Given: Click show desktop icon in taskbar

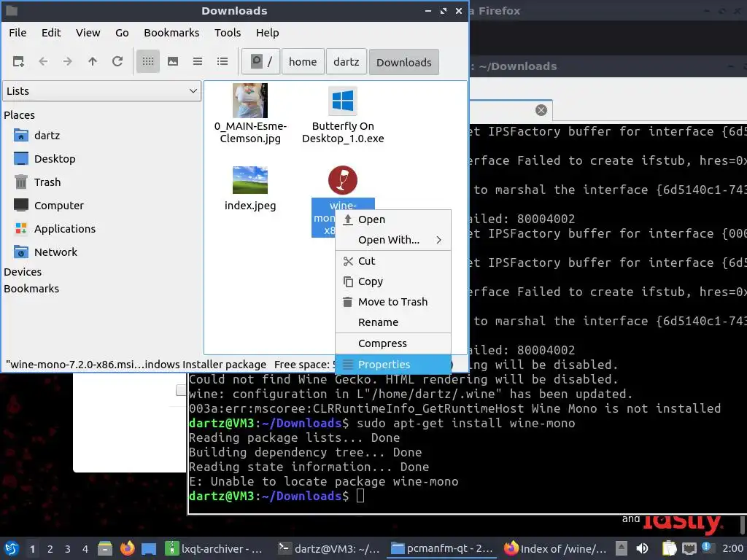Looking at the screenshot, I should [x=149, y=548].
